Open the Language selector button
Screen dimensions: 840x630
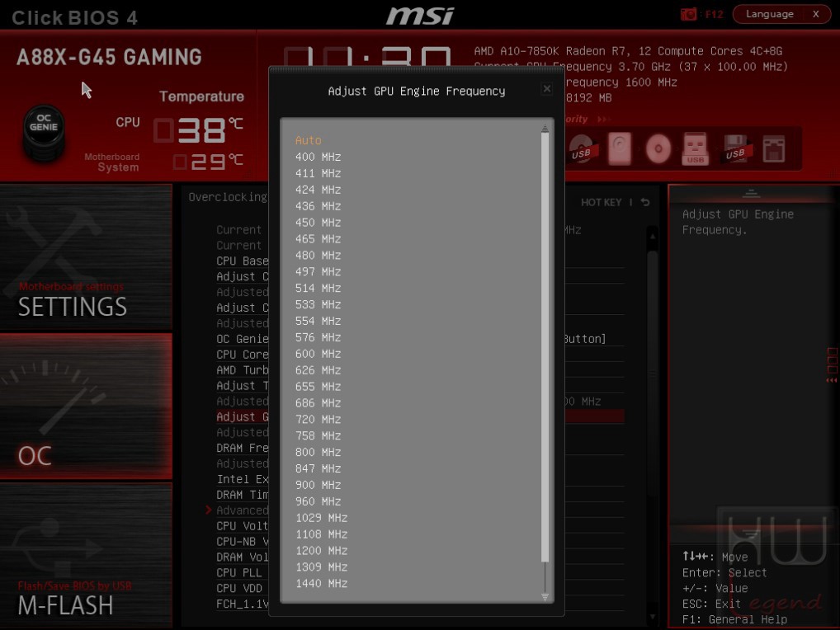[x=769, y=14]
